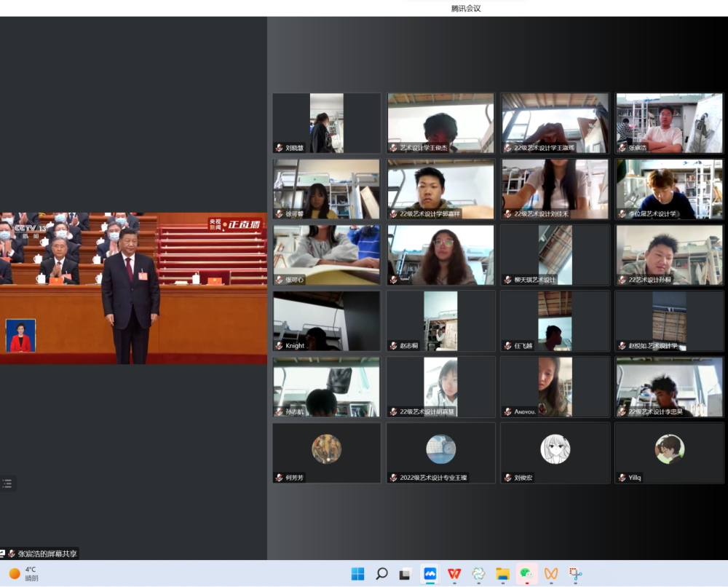Viewport: 728px width, 587px height.
Task: Switch to Tencent Meeting taskbar icon
Action: 430,574
